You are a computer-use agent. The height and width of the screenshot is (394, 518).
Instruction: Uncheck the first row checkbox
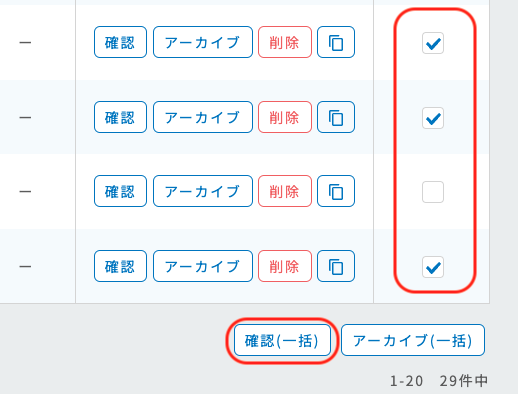coord(433,43)
